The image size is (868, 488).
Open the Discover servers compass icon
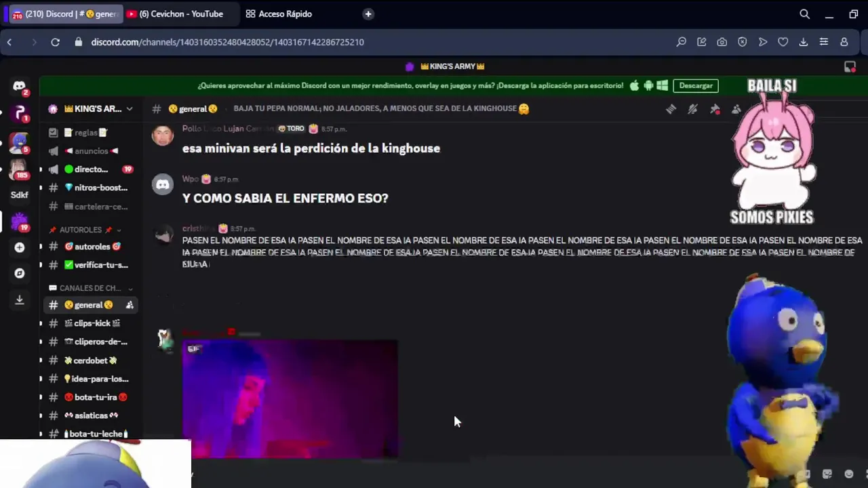(x=19, y=273)
